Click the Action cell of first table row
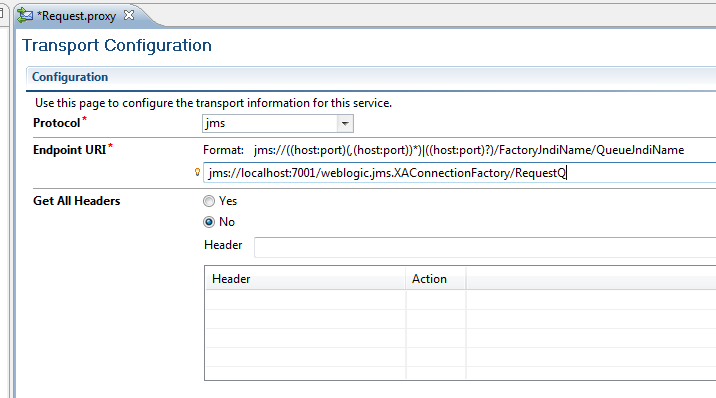Image resolution: width=716 pixels, height=398 pixels. coord(436,300)
